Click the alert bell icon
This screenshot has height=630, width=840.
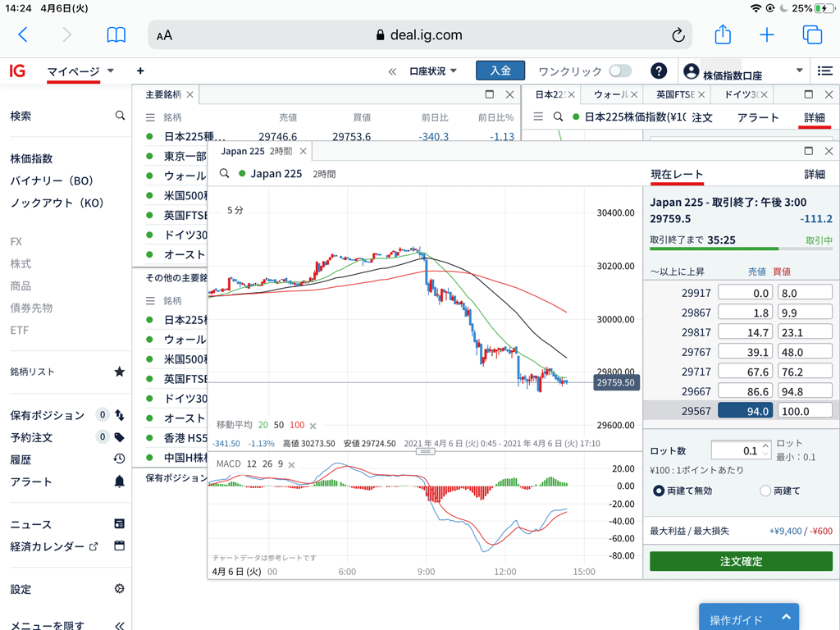click(x=120, y=482)
